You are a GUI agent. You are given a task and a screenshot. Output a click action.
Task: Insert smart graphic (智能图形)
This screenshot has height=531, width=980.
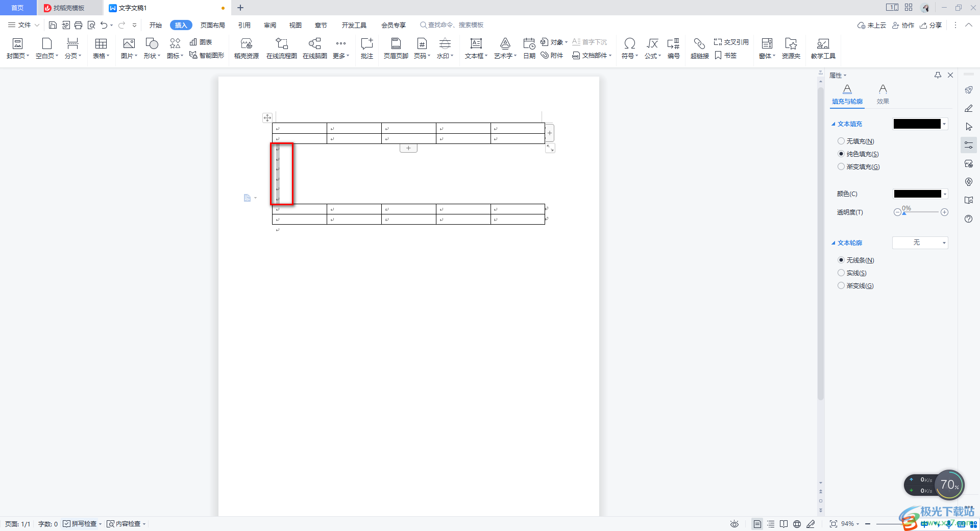tap(207, 55)
